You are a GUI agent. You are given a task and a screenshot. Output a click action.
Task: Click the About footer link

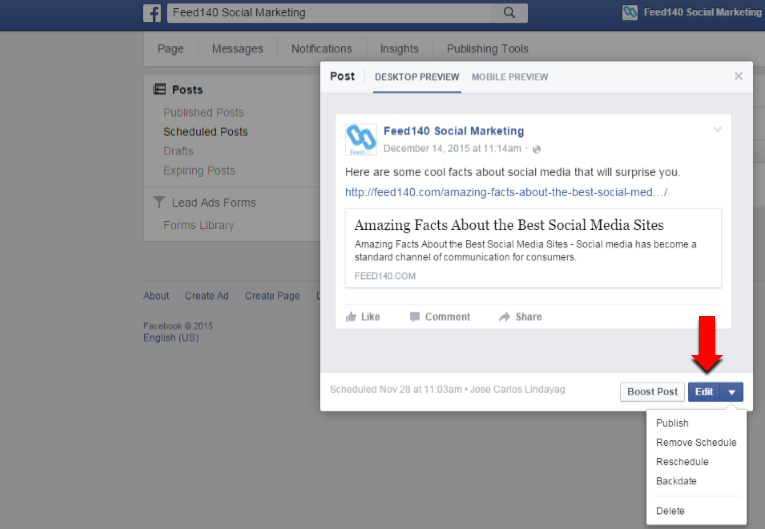156,296
